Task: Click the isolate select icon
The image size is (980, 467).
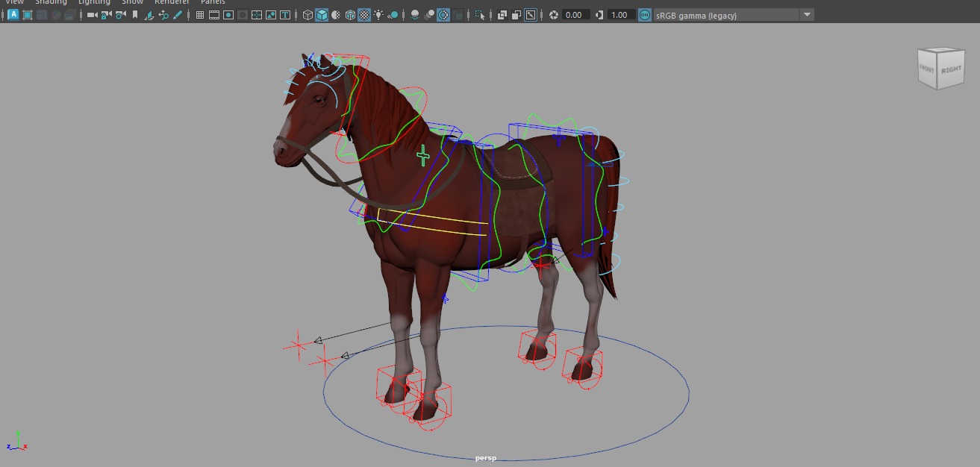Action: coord(480,15)
